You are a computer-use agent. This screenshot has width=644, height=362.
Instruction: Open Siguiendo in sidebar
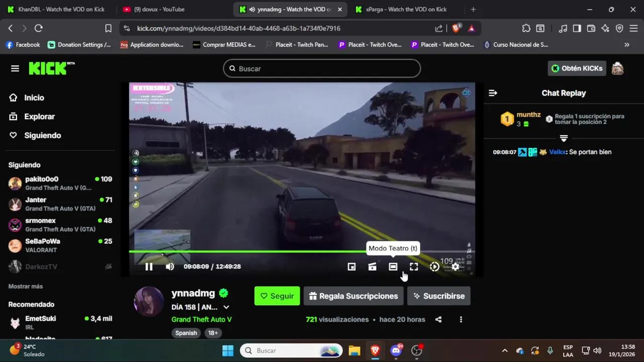click(35, 135)
